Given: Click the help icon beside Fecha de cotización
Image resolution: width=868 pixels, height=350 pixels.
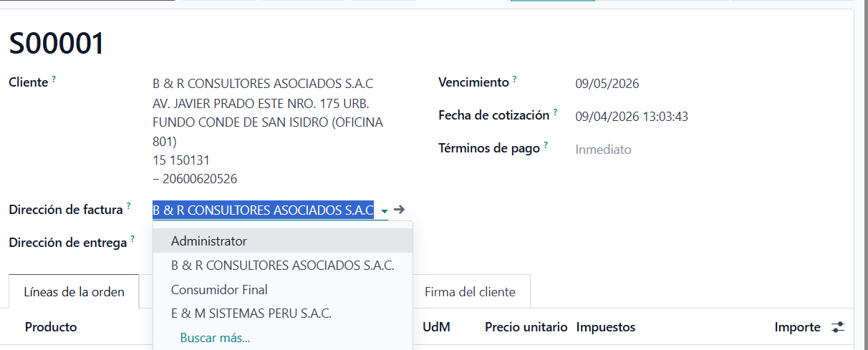Looking at the screenshot, I should [556, 112].
